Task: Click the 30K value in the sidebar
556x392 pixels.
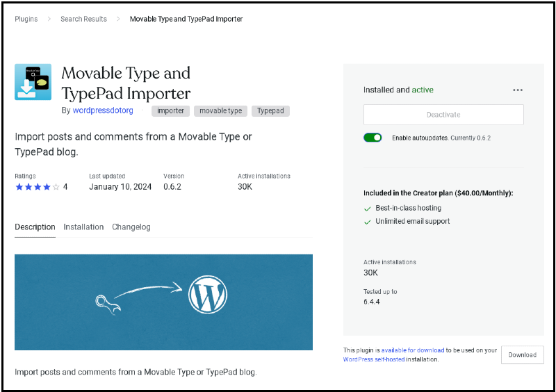Action: click(x=370, y=273)
